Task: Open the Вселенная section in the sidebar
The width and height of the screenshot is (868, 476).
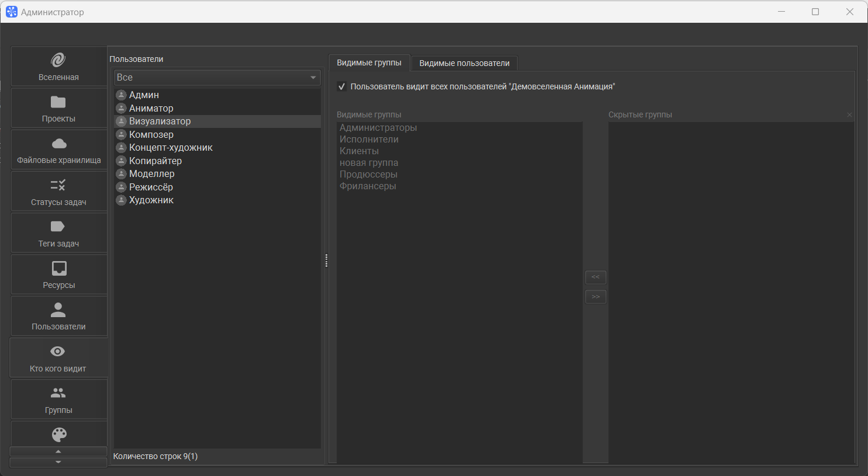Action: click(58, 67)
